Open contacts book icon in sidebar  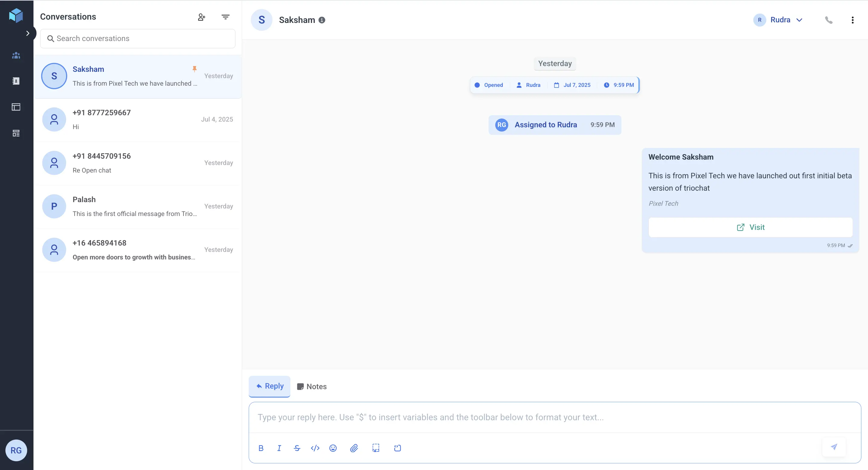[x=16, y=81]
